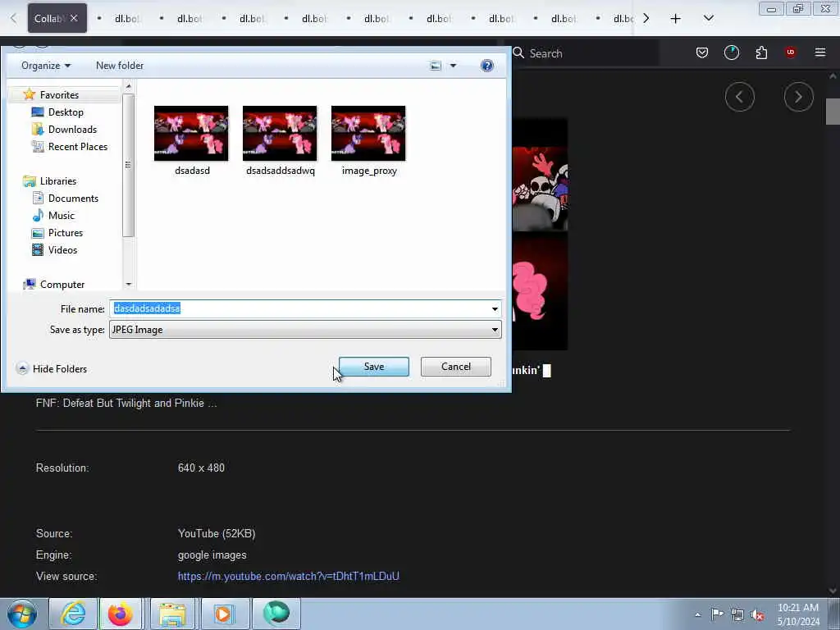Click the muted volume tray icon
The image size is (840, 630).
[757, 614]
